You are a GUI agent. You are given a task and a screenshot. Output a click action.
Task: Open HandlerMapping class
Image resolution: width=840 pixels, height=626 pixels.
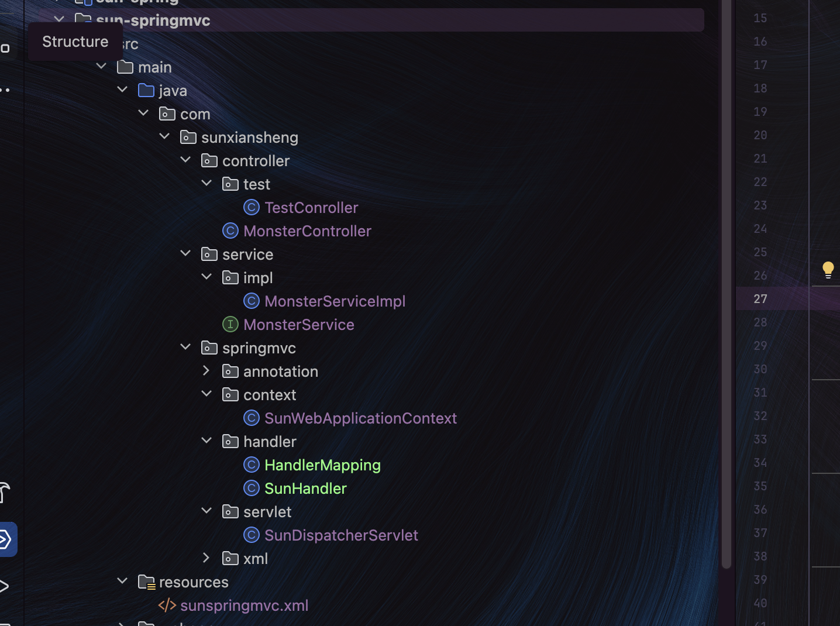pyautogui.click(x=322, y=465)
